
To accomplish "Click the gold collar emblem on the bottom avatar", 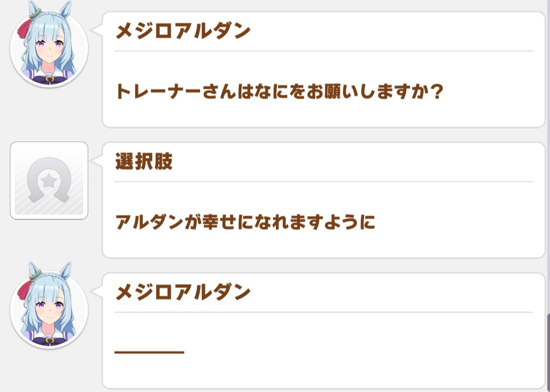I will [50, 339].
